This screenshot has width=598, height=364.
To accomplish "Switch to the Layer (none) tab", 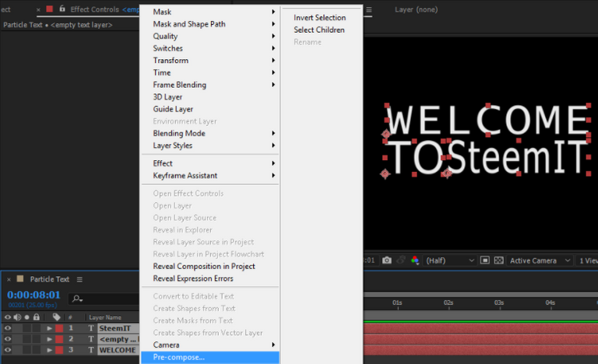I will pyautogui.click(x=416, y=9).
